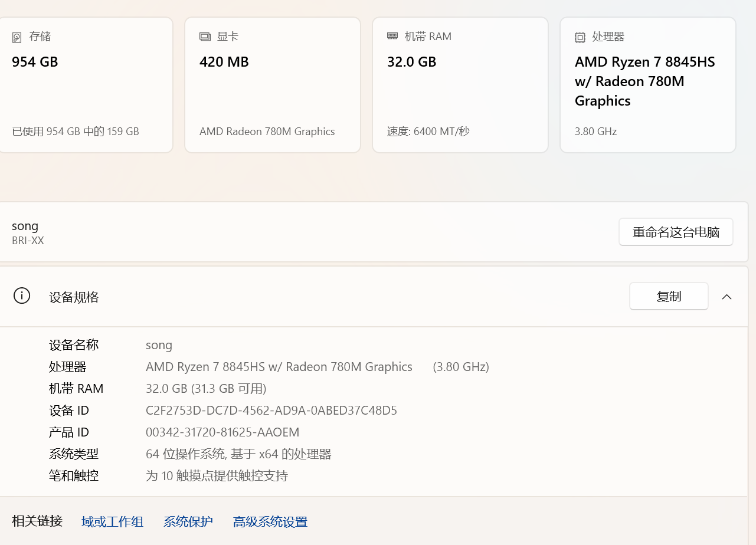Click the 系统类型 row label

tap(74, 454)
